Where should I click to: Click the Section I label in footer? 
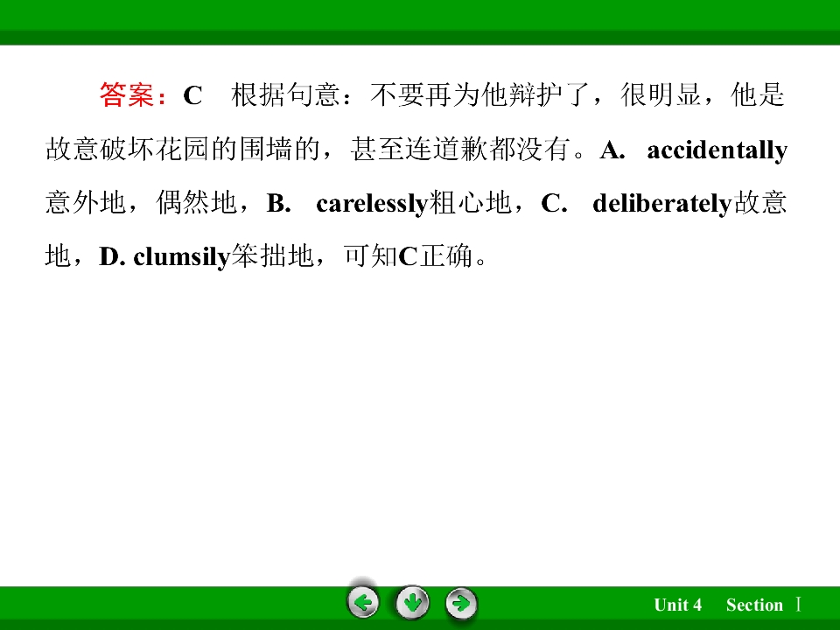coord(764,605)
